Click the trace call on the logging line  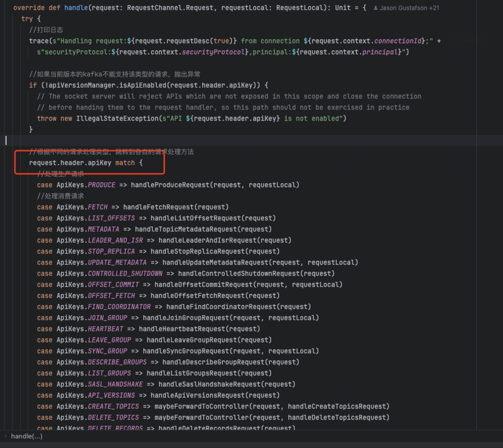[38, 41]
